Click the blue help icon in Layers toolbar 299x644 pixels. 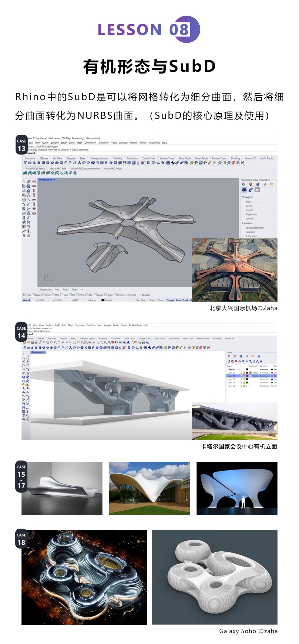point(261,361)
